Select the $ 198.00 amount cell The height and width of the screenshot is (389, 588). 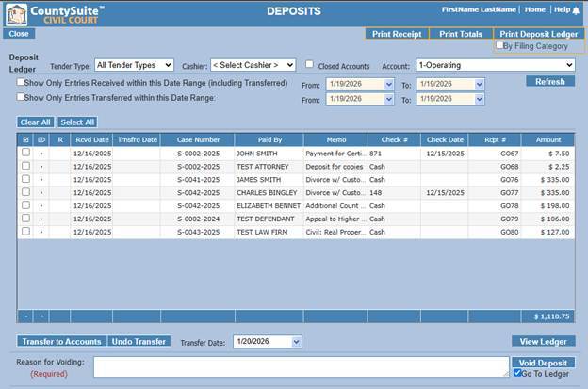pos(547,205)
